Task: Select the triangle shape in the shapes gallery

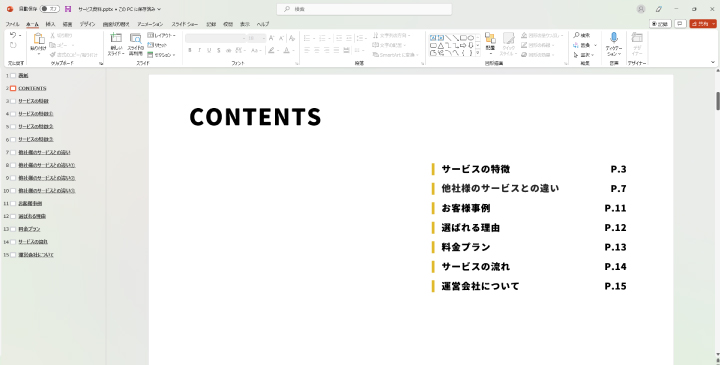Action: [441, 45]
